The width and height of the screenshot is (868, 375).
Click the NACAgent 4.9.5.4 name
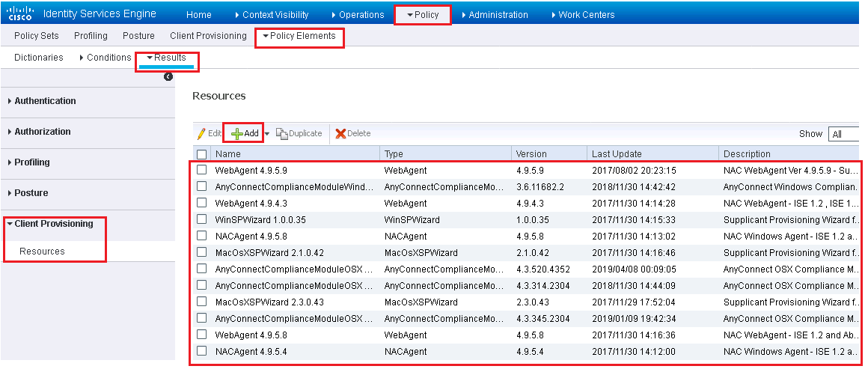coord(251,352)
